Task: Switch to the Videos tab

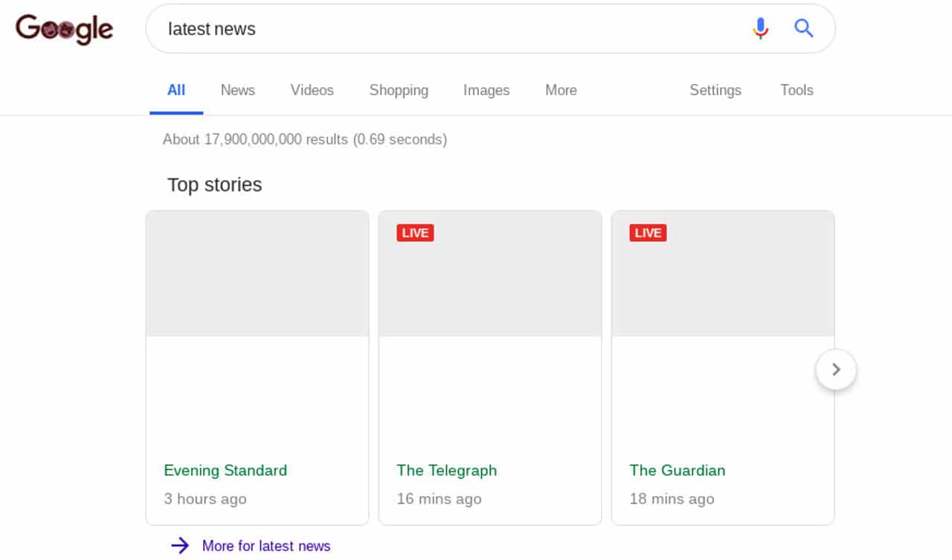Action: 312,90
